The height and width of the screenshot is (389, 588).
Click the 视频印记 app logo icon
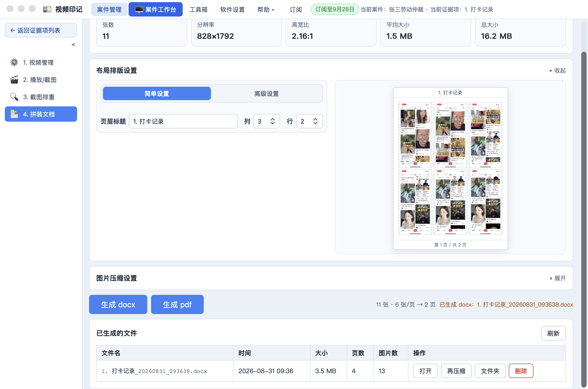click(x=47, y=9)
